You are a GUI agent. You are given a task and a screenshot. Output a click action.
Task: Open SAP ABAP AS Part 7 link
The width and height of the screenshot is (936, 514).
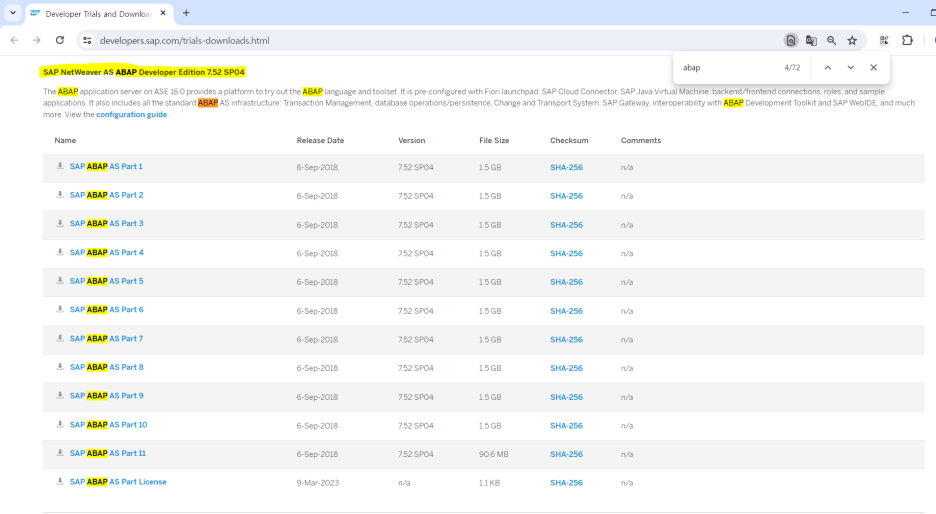click(x=106, y=338)
